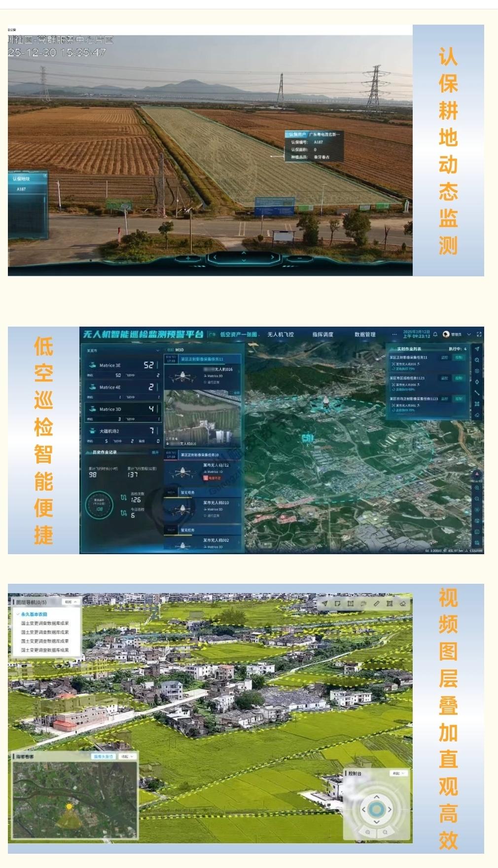
Task: Click 监控 for 某区市区巡检任务1123
Action: [x=445, y=378]
